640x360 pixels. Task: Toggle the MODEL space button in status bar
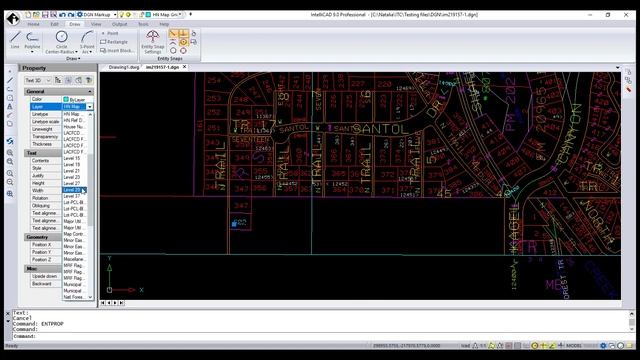573,346
